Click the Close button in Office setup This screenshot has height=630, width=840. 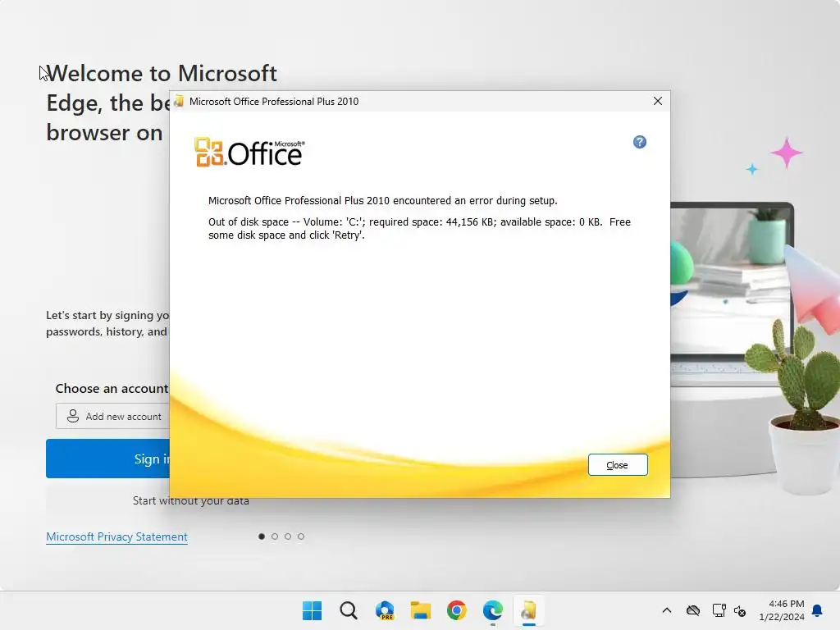(618, 465)
